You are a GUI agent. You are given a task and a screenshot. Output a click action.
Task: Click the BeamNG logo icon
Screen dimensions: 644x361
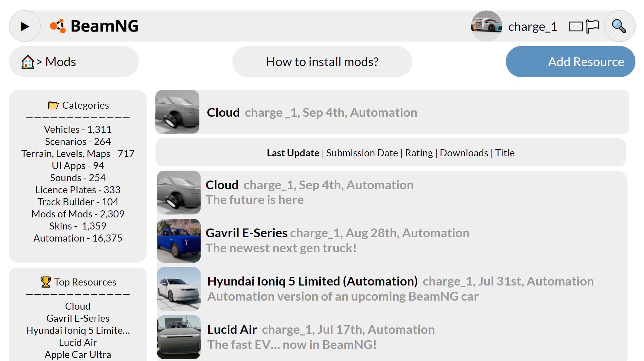(x=58, y=26)
